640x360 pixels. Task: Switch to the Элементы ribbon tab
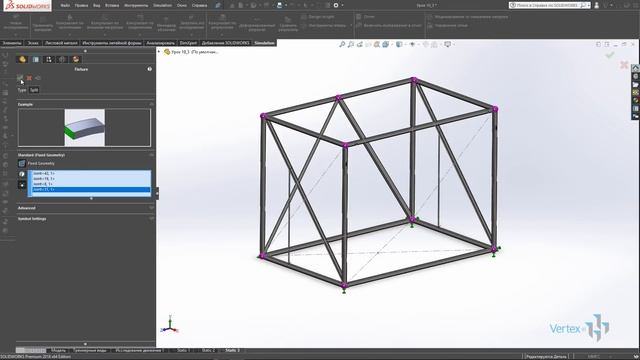(x=12, y=43)
